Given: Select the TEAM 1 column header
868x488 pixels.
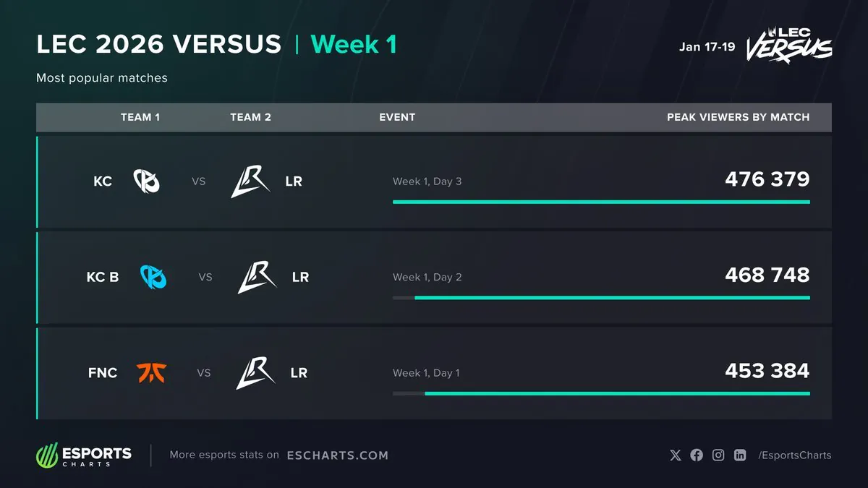Looking at the screenshot, I should [140, 117].
